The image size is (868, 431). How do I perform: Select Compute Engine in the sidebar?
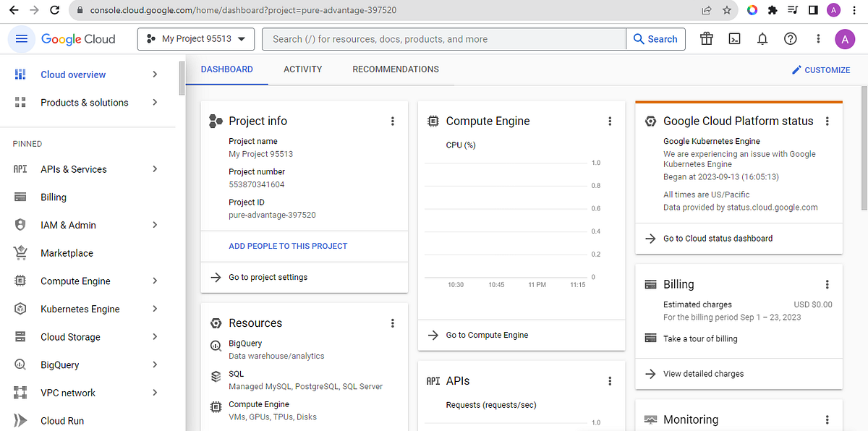pos(76,281)
